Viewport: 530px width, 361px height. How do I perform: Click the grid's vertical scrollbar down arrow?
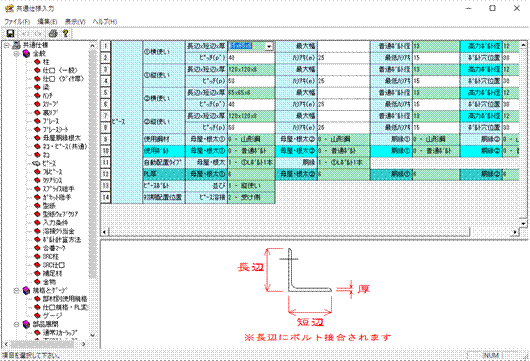point(523,223)
